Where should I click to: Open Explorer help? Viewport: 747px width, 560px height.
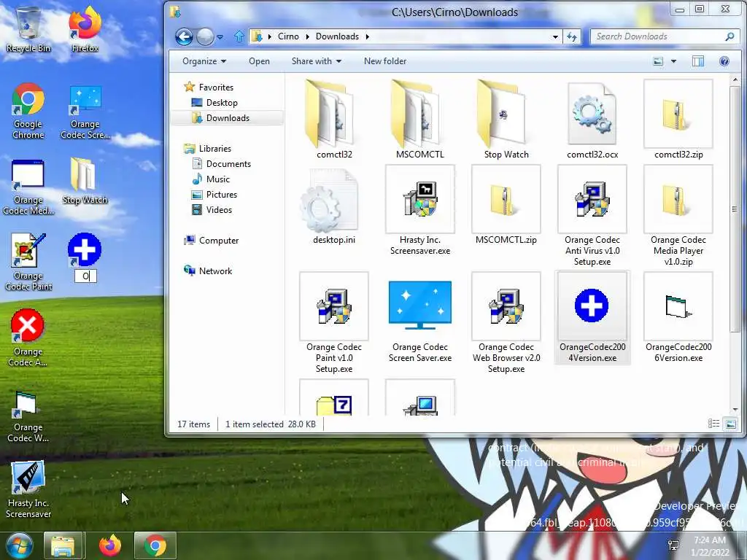click(x=724, y=61)
